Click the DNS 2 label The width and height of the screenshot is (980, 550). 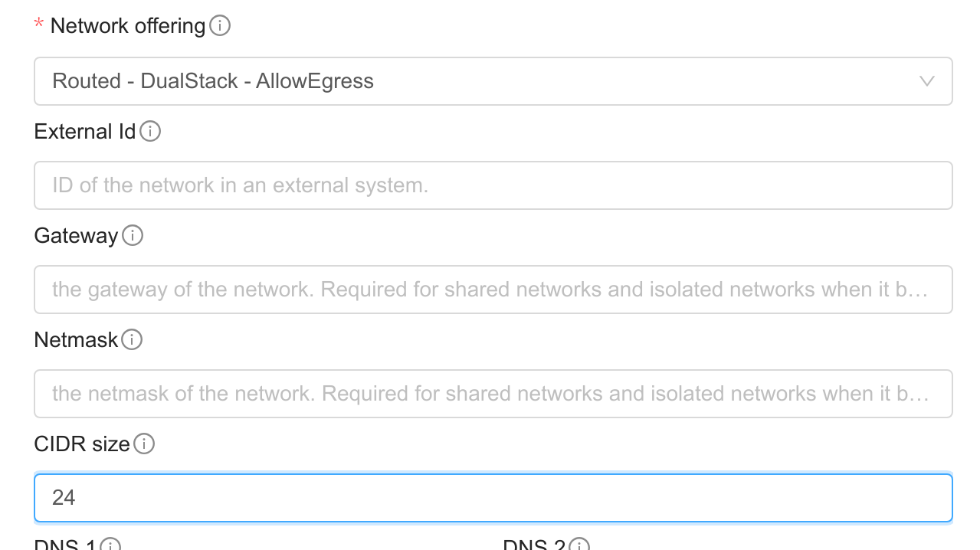click(535, 546)
